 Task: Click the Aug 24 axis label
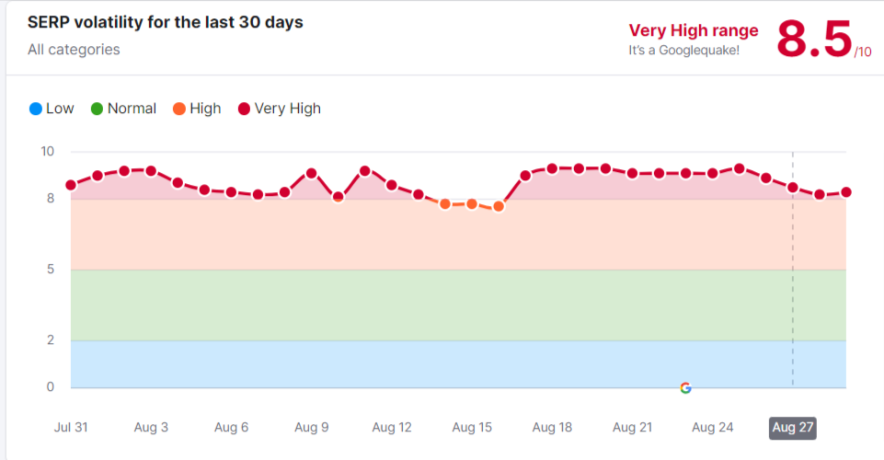[x=712, y=428]
